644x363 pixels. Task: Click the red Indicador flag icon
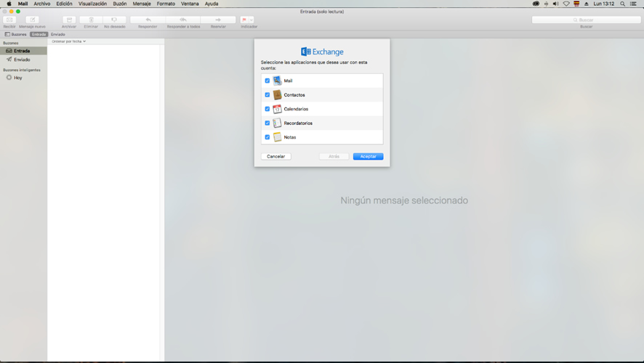(245, 20)
